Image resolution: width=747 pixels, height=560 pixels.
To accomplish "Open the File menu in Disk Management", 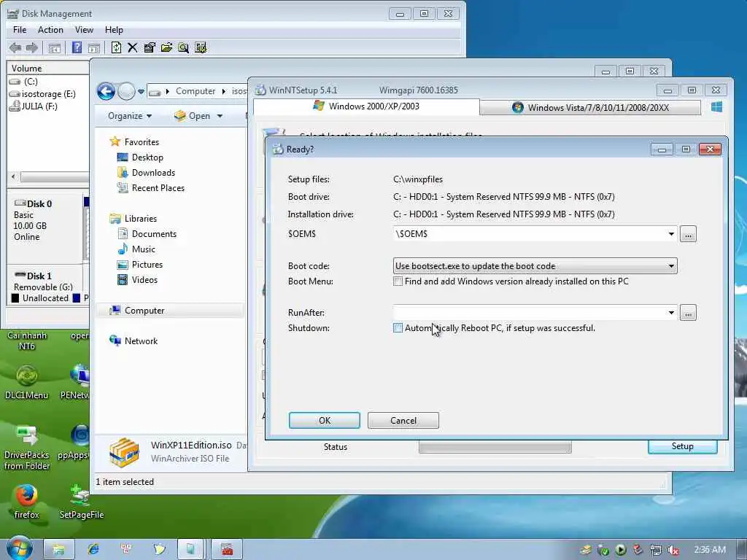I will (20, 29).
